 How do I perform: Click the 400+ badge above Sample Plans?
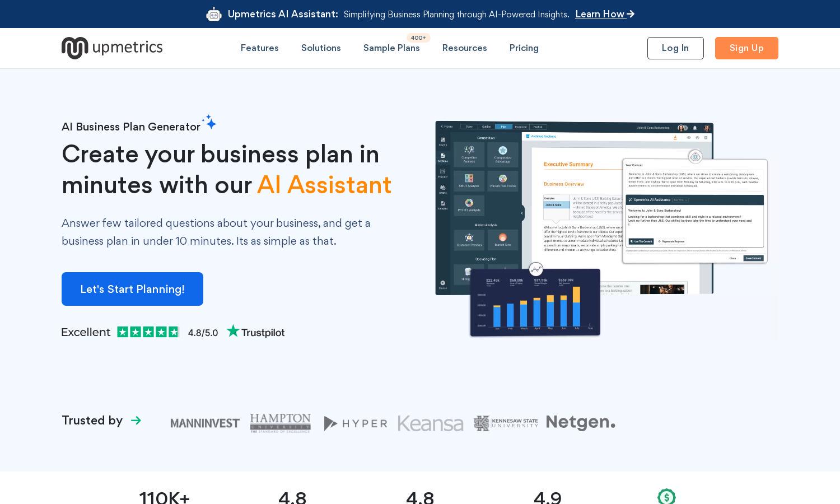click(418, 38)
